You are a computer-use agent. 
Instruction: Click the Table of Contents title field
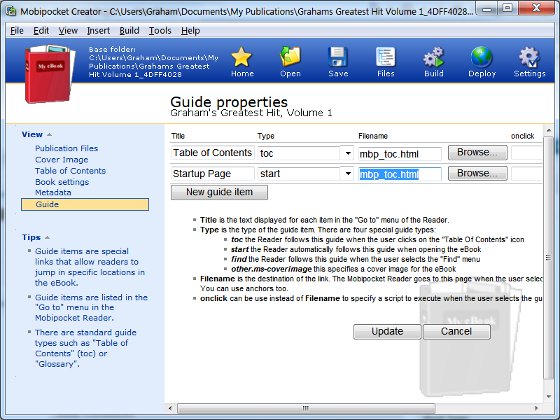[x=213, y=153]
